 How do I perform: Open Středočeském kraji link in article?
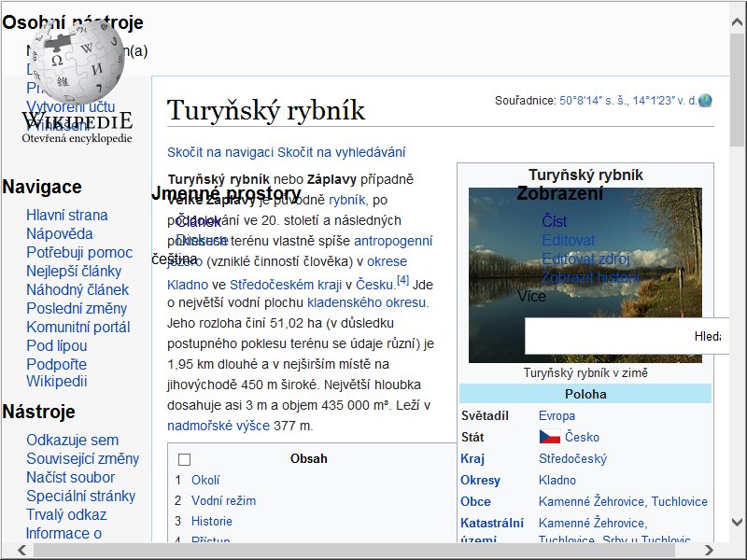[286, 285]
